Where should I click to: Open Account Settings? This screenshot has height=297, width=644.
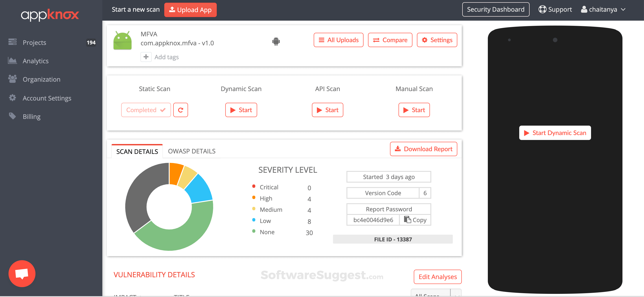[x=47, y=98]
